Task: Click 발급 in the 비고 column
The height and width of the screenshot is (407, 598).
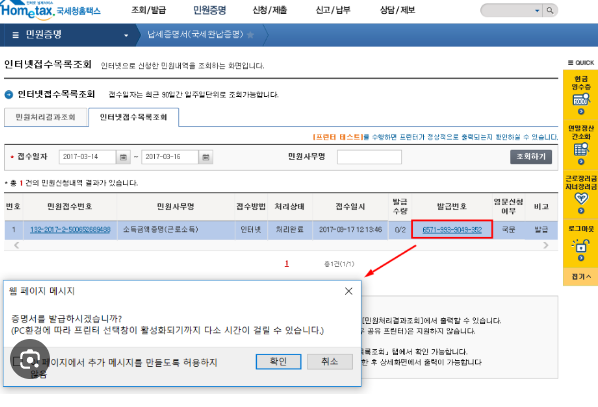Action: [541, 230]
